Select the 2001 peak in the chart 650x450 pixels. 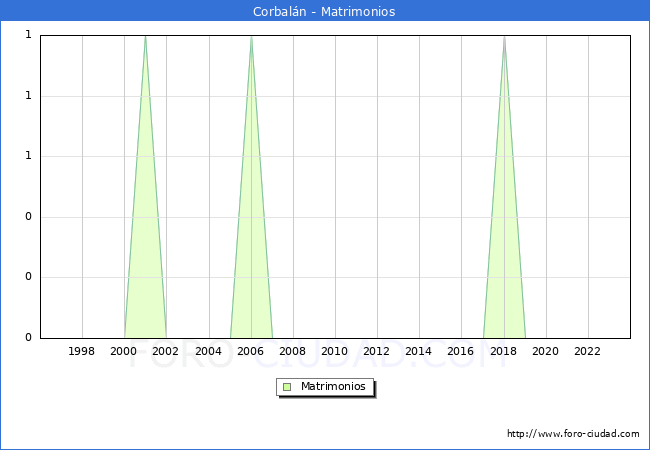pos(145,37)
